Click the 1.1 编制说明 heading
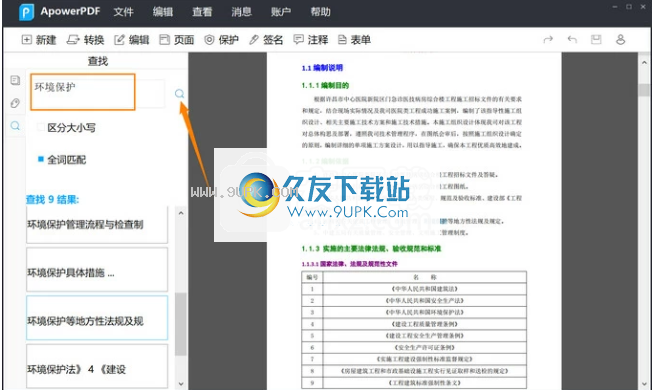Image resolution: width=654 pixels, height=390 pixels. click(x=322, y=68)
